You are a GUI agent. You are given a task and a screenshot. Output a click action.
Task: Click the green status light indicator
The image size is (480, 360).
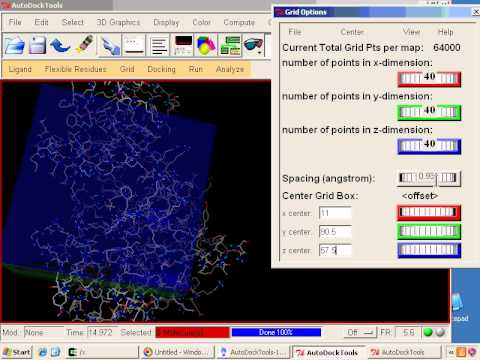pyautogui.click(x=428, y=332)
